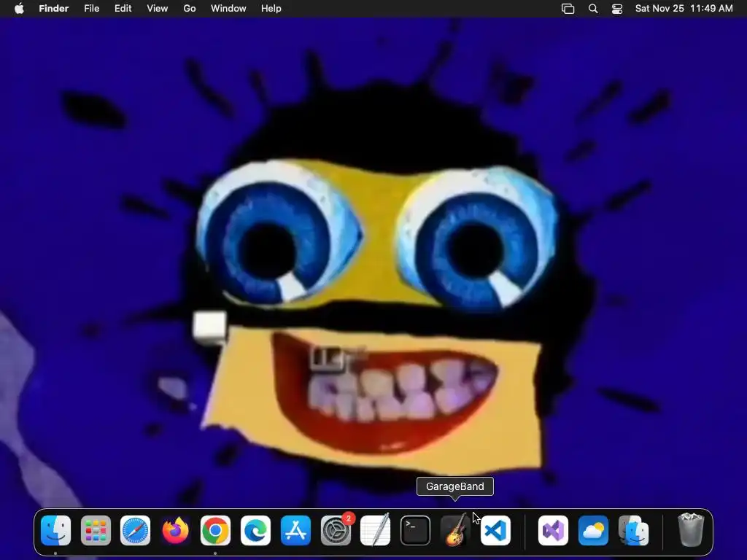Open Finder from the Dock

[x=55, y=530]
